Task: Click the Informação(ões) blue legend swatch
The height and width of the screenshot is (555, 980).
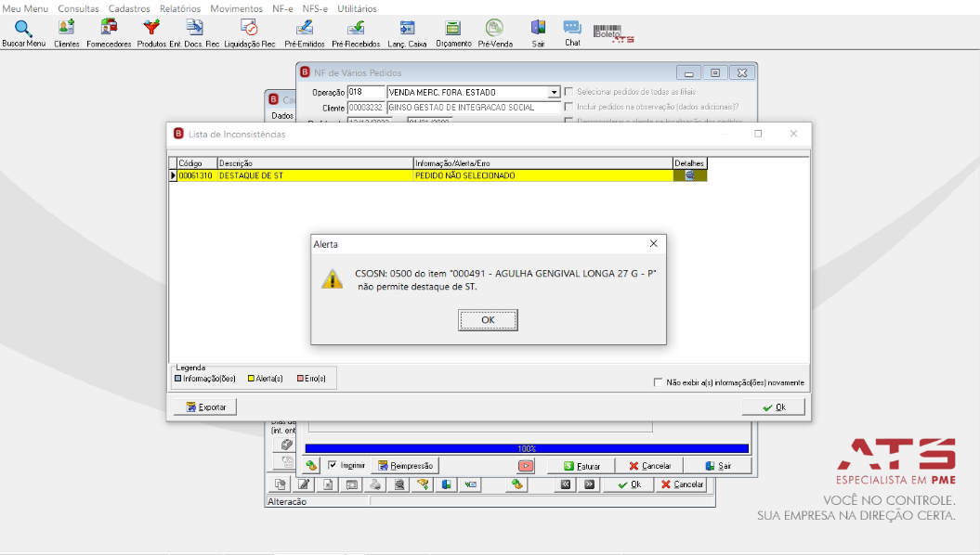Action: [178, 379]
